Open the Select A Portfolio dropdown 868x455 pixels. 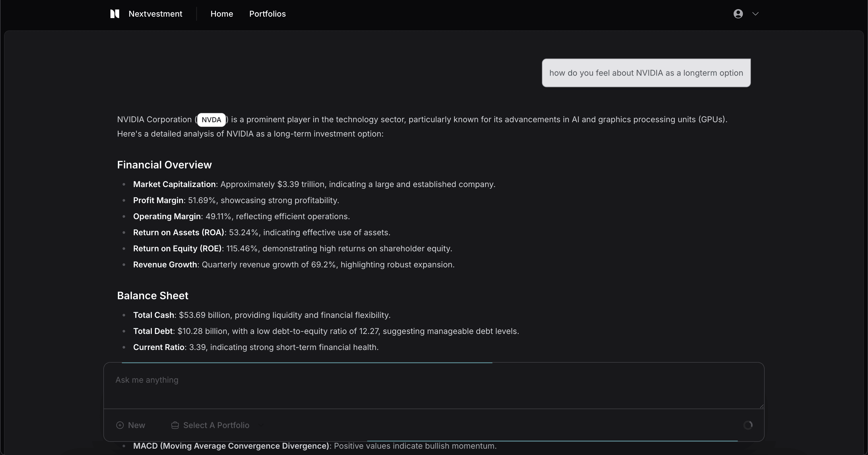(x=217, y=425)
